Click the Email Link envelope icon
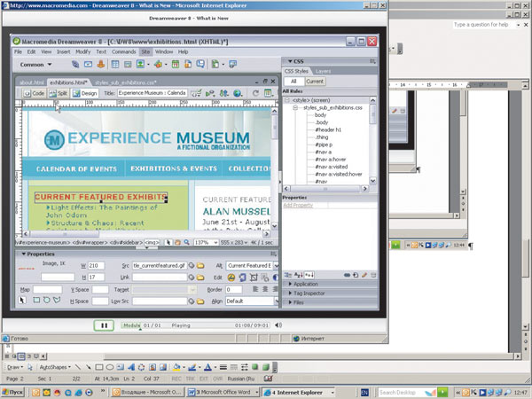This screenshot has height=399, width=532. click(88, 64)
